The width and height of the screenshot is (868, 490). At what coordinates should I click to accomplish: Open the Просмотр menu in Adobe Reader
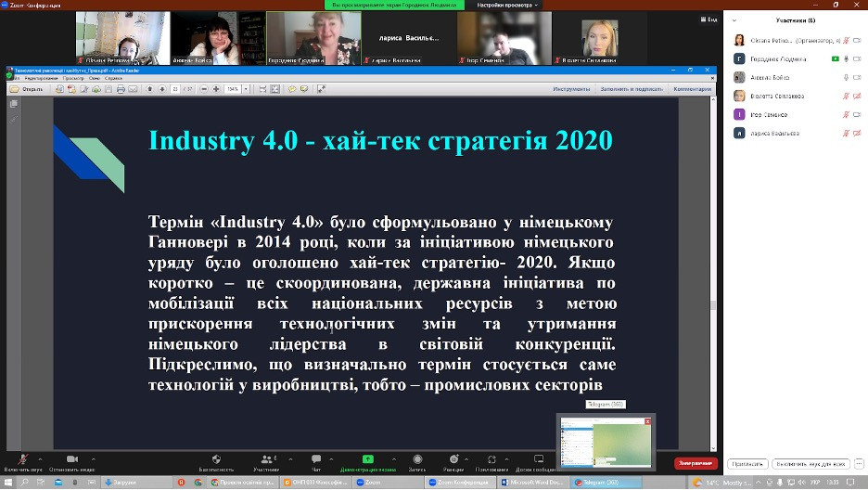[73, 79]
